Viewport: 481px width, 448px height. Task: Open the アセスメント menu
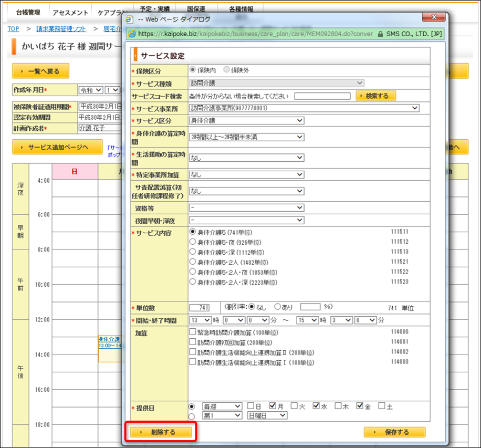(70, 13)
